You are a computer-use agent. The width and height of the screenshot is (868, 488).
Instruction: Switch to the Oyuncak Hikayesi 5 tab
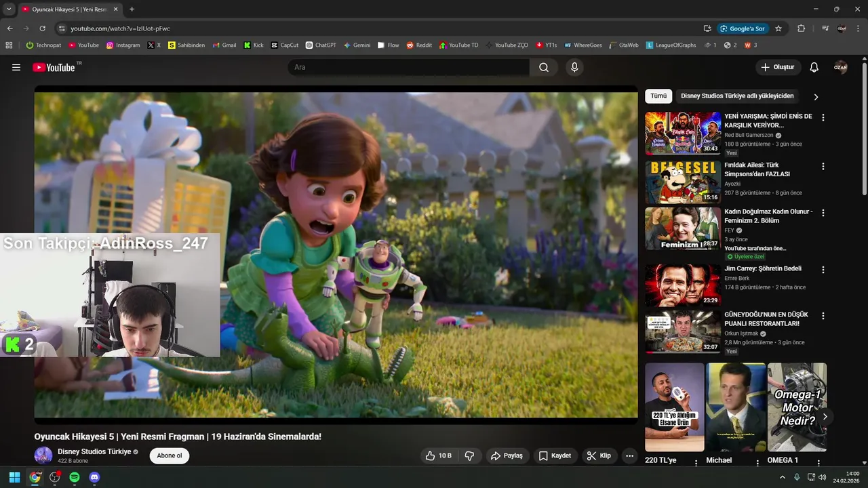[70, 9]
